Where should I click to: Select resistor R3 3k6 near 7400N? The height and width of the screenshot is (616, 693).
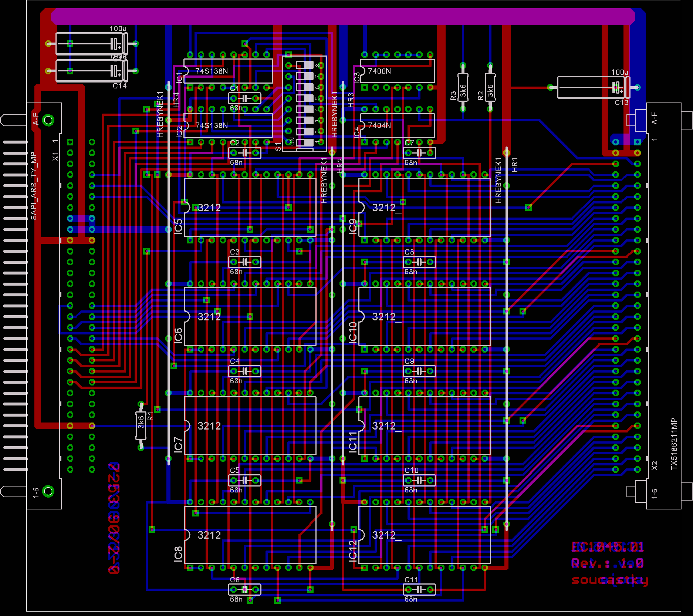[463, 87]
